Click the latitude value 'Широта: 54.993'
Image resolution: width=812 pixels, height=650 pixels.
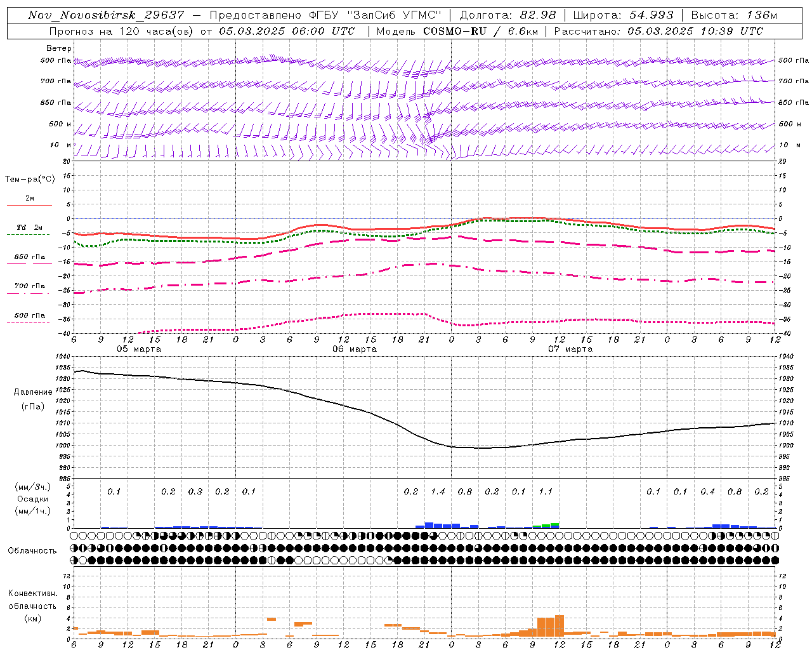pyautogui.click(x=624, y=15)
